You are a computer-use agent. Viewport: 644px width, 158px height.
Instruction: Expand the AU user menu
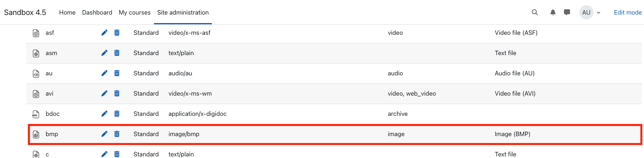[x=591, y=13]
